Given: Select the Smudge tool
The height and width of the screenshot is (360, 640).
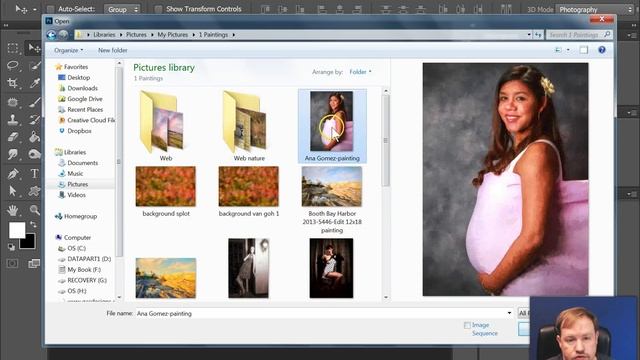Looking at the screenshot, I should click(13, 154).
